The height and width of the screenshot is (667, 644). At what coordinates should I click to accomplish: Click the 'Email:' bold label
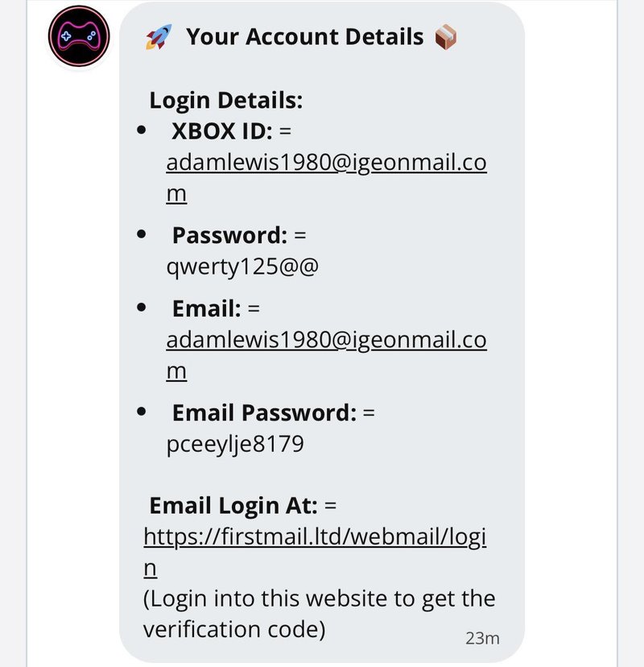pyautogui.click(x=207, y=309)
